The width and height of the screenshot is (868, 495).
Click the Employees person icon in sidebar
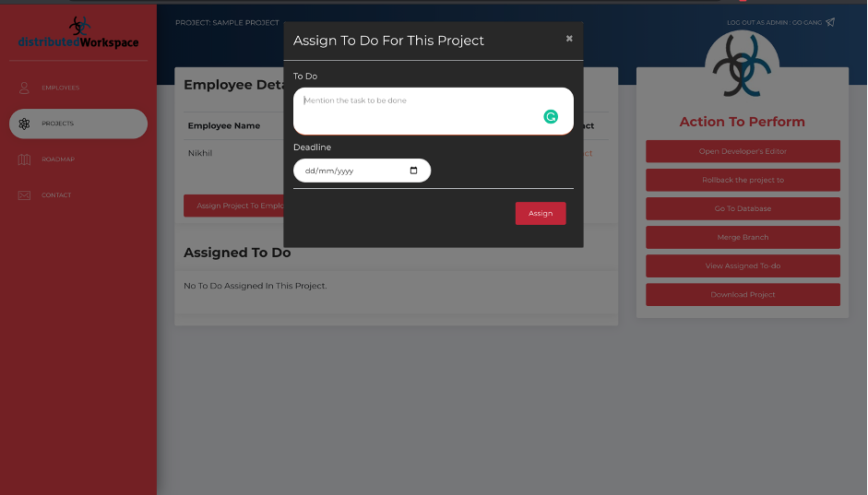coord(24,88)
